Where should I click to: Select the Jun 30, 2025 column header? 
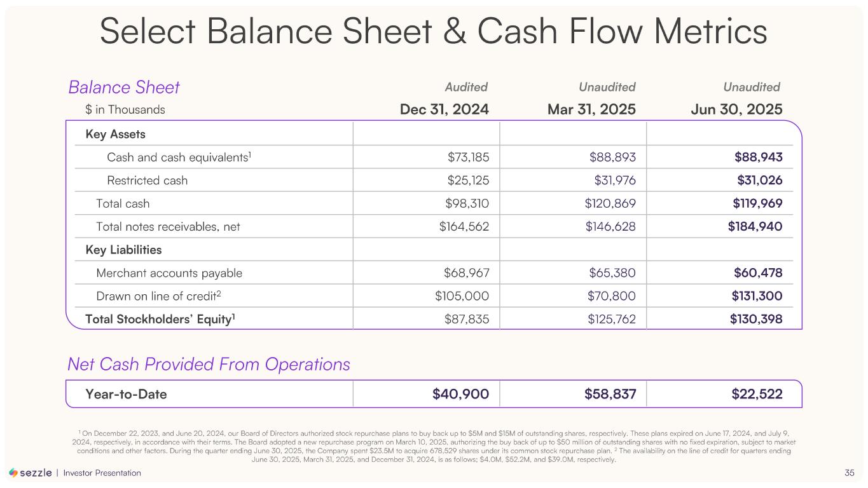(736, 109)
